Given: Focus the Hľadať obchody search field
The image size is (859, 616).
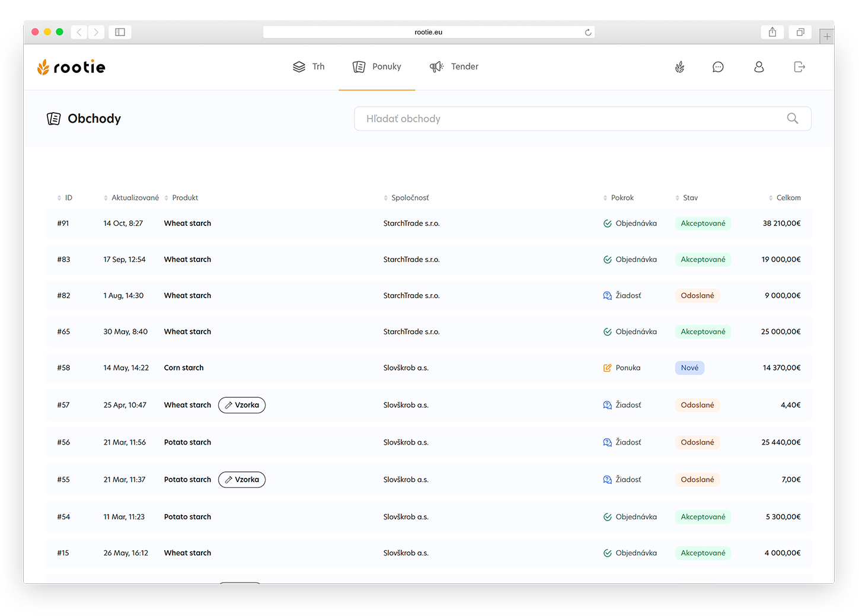Looking at the screenshot, I should pos(569,119).
